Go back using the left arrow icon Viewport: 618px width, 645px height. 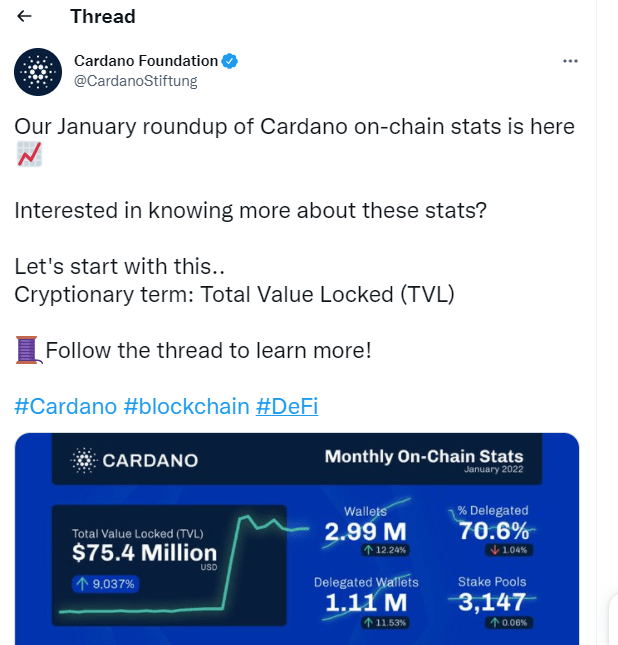click(x=24, y=16)
